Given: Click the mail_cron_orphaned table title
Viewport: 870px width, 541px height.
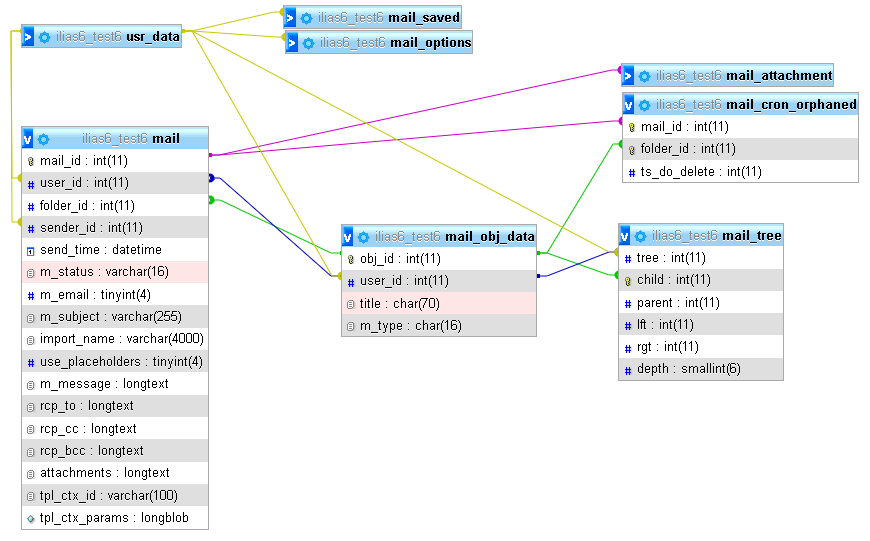Looking at the screenshot, I should click(791, 104).
